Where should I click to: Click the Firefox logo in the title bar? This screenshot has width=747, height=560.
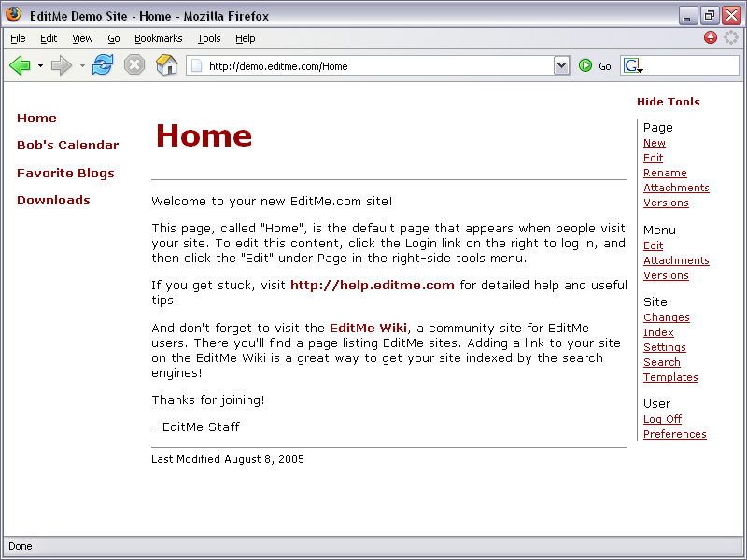[x=14, y=15]
